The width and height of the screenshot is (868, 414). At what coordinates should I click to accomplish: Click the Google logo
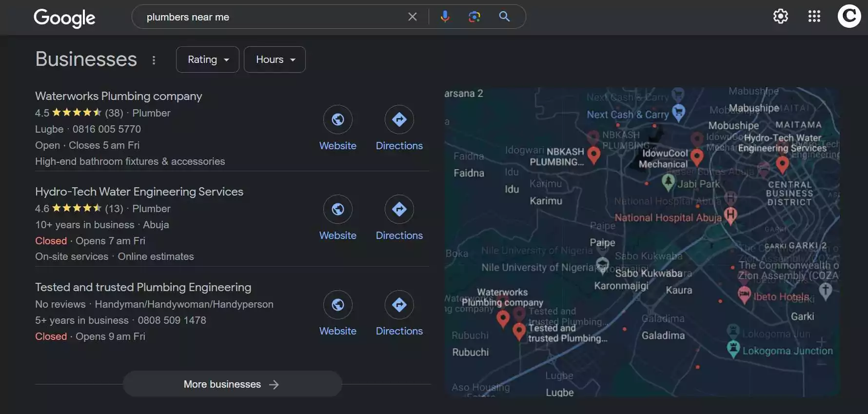point(64,18)
